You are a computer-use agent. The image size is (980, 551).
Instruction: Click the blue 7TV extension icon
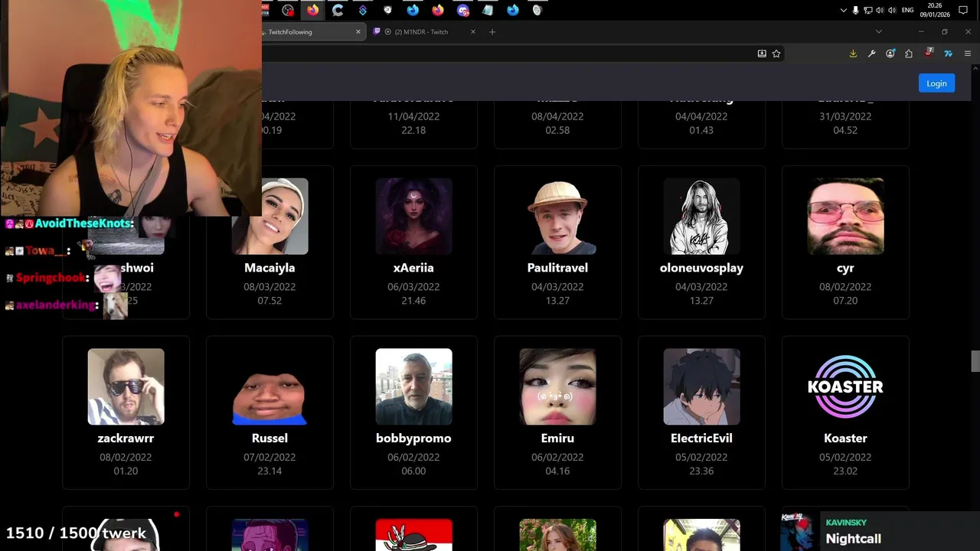[x=948, y=54]
